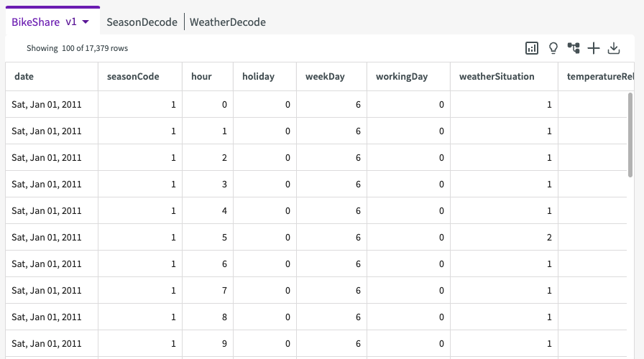
Task: Switch to the SeasonDecode tab
Action: pos(142,22)
